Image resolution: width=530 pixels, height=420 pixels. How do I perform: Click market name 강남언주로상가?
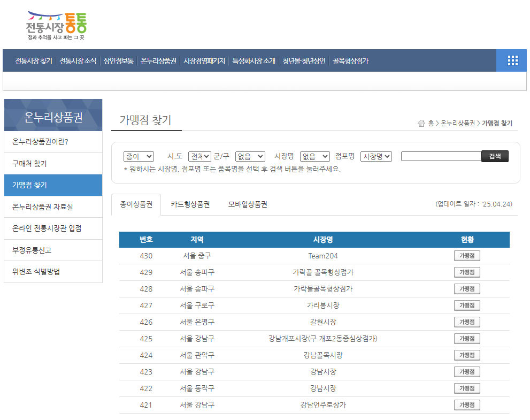(x=323, y=405)
